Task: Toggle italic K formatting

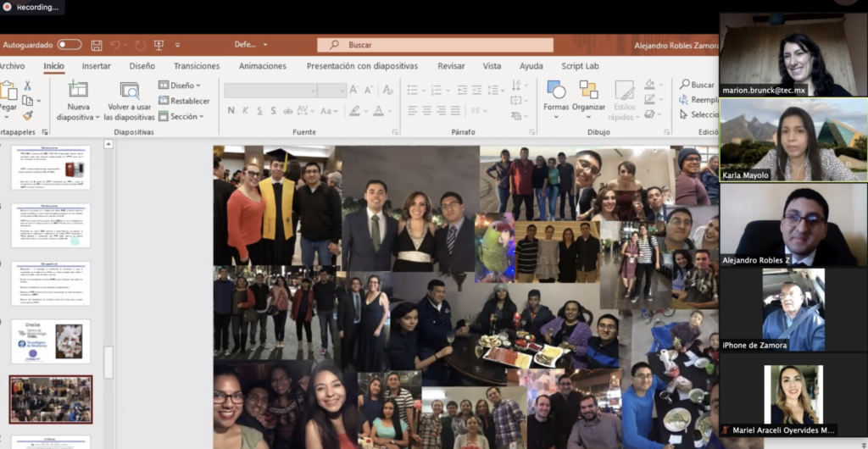Action: pos(245,111)
